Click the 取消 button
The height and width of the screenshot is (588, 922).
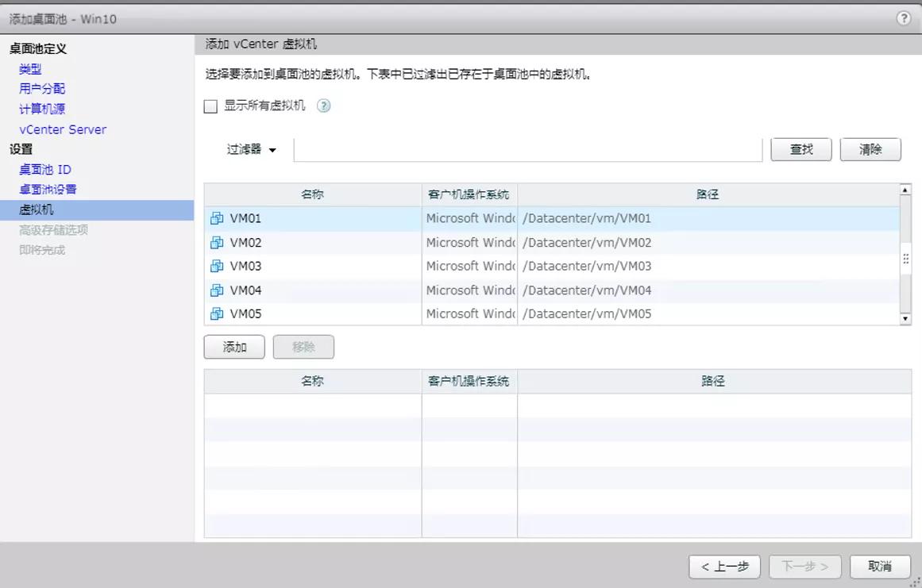coord(880,567)
